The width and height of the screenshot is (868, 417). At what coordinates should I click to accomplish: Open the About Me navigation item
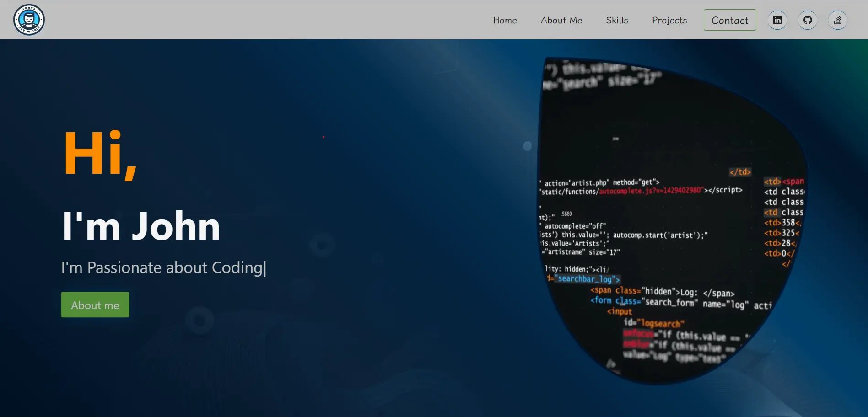click(x=561, y=20)
